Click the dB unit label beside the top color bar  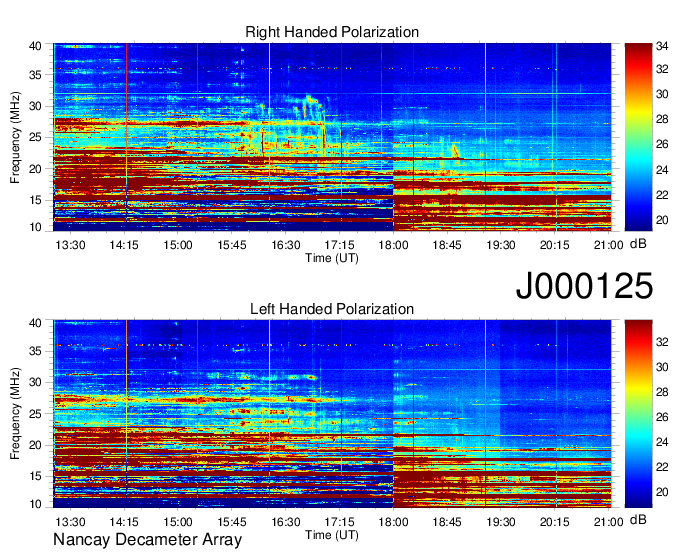coord(638,244)
